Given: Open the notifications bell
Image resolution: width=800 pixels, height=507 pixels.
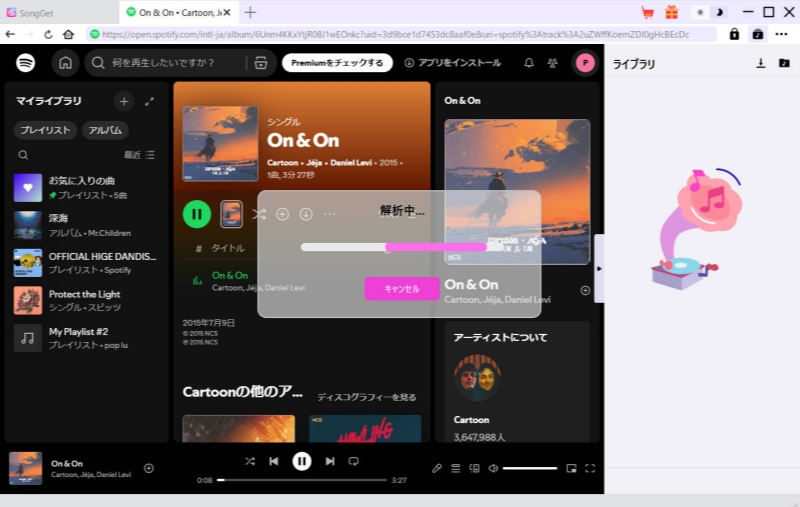Looking at the screenshot, I should coord(529,63).
